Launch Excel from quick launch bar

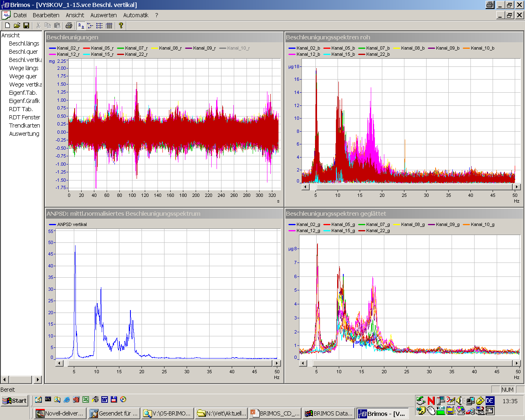coord(86,399)
